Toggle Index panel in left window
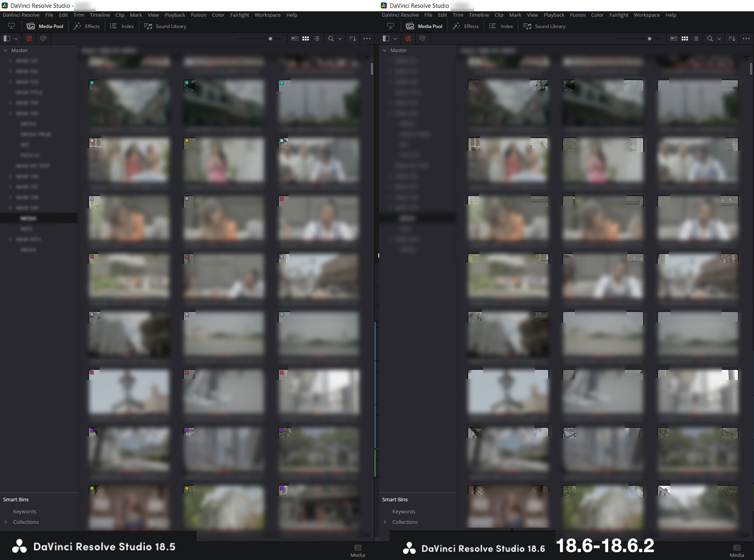The image size is (754, 560). pyautogui.click(x=122, y=26)
